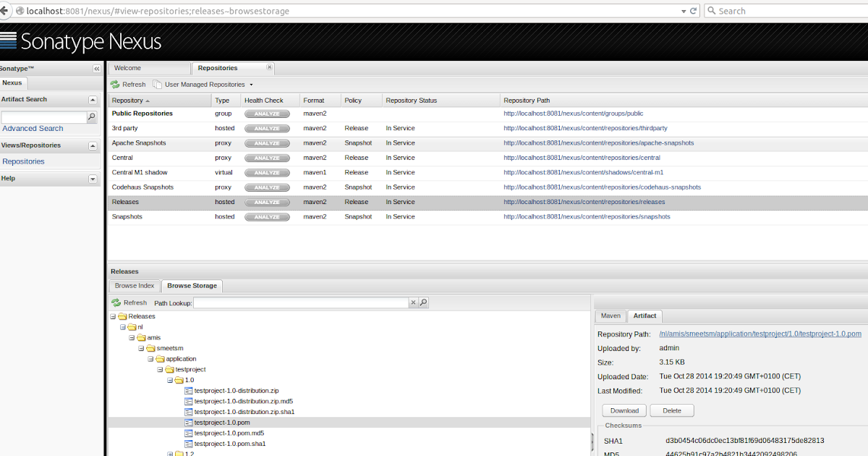Analyze the 3rd party repository
This screenshot has width=868, height=456.
267,128
